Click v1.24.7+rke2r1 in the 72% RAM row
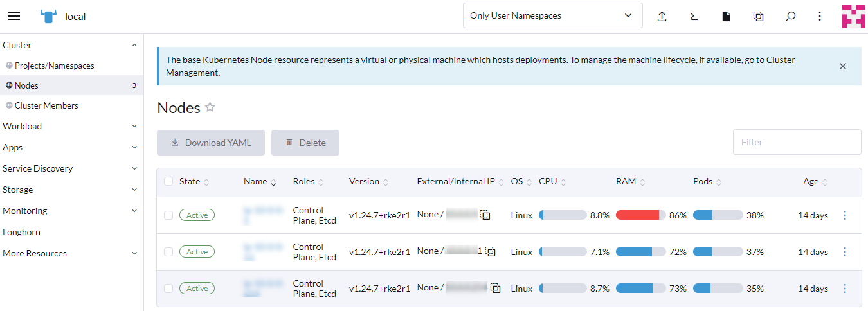 379,252
